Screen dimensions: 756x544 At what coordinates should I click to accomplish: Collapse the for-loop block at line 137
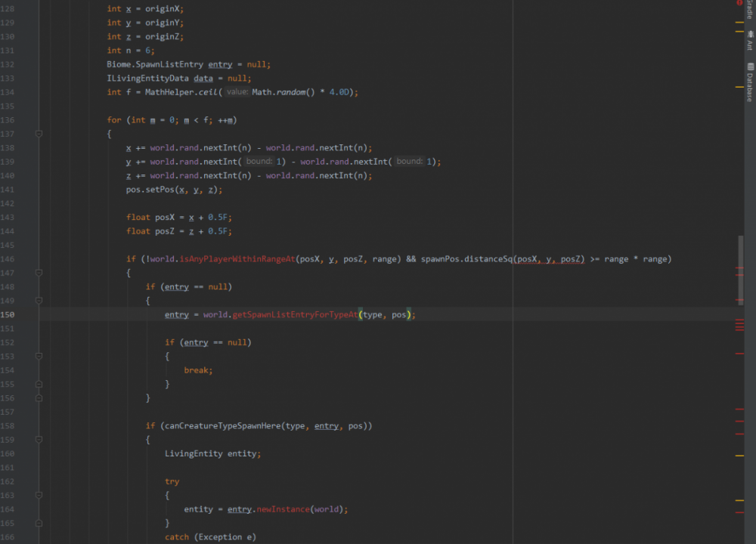coord(39,134)
